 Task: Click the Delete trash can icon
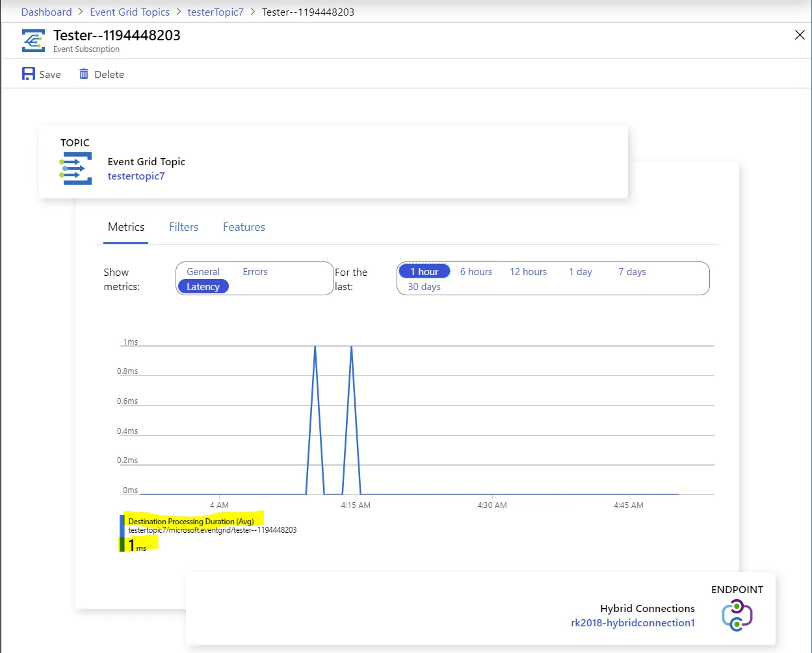(x=84, y=74)
